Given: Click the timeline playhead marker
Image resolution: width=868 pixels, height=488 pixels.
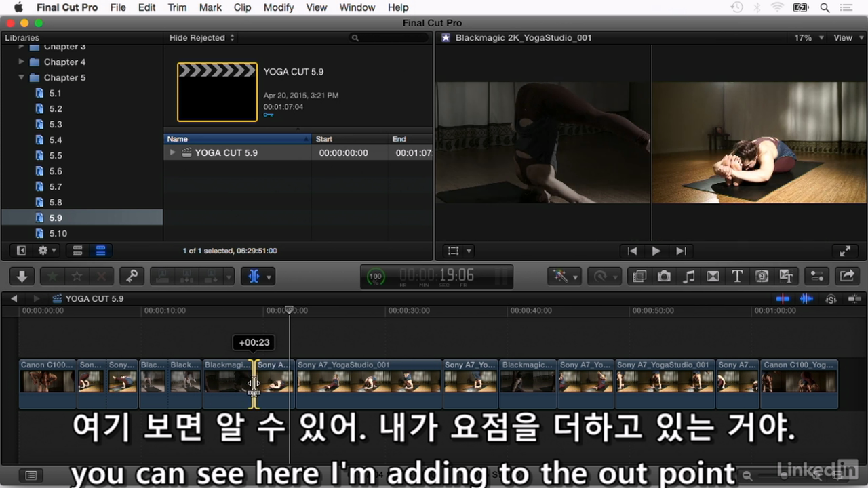Looking at the screenshot, I should point(290,310).
